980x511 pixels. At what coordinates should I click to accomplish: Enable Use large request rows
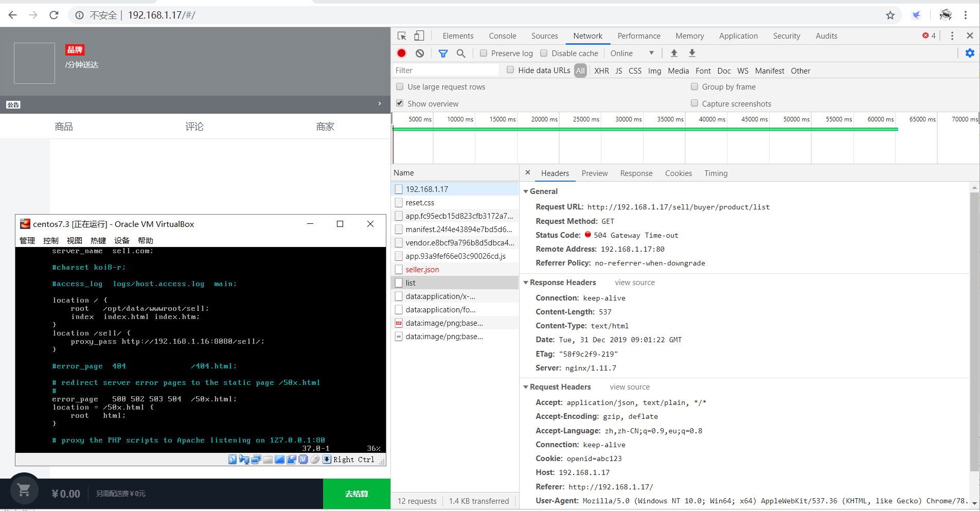(x=400, y=86)
